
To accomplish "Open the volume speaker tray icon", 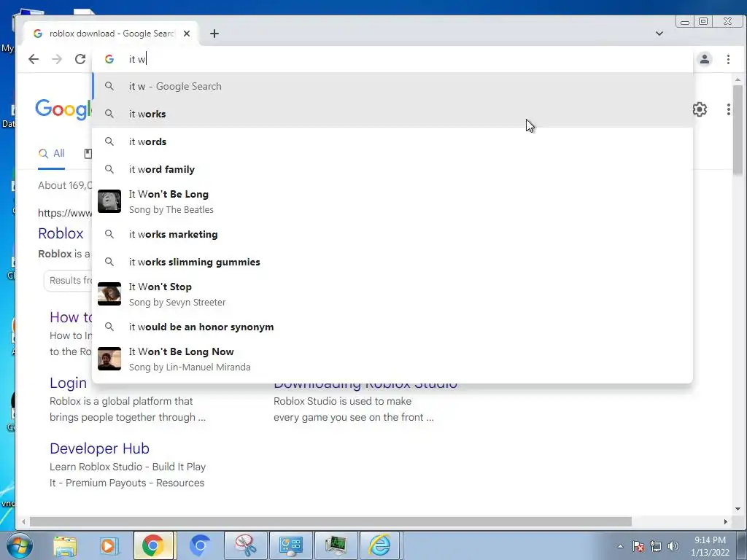I will pyautogui.click(x=673, y=546).
